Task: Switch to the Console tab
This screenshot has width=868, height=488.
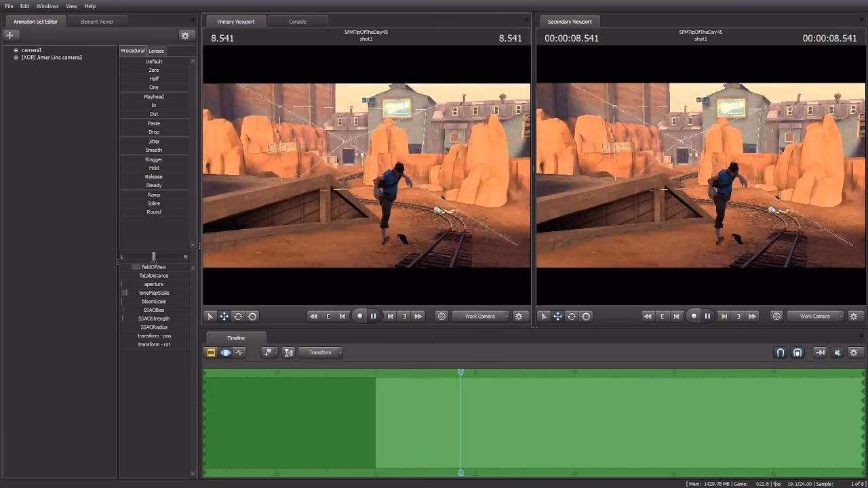Action: (298, 22)
